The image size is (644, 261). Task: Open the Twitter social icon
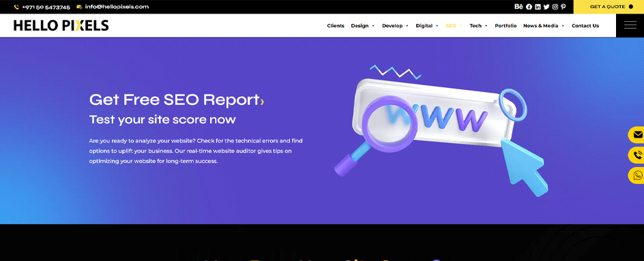click(546, 7)
